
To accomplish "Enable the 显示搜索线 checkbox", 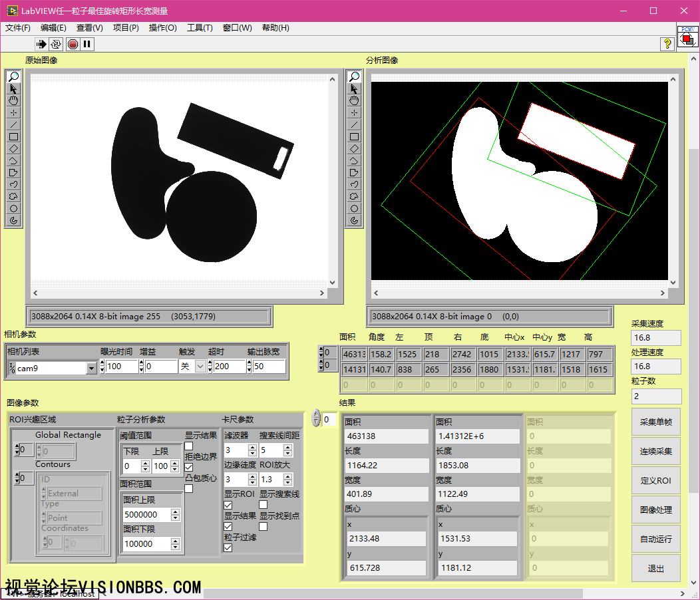I will [x=263, y=505].
